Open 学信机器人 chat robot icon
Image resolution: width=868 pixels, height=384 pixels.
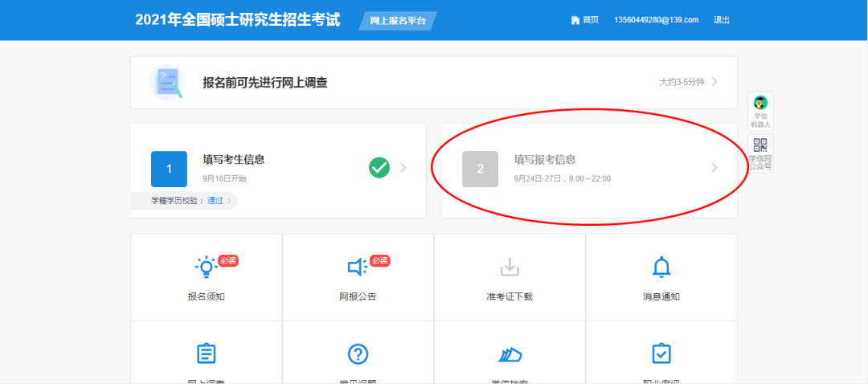click(760, 103)
